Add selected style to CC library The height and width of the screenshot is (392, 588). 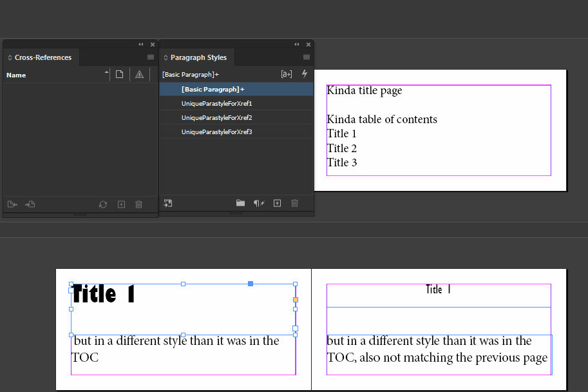click(168, 203)
